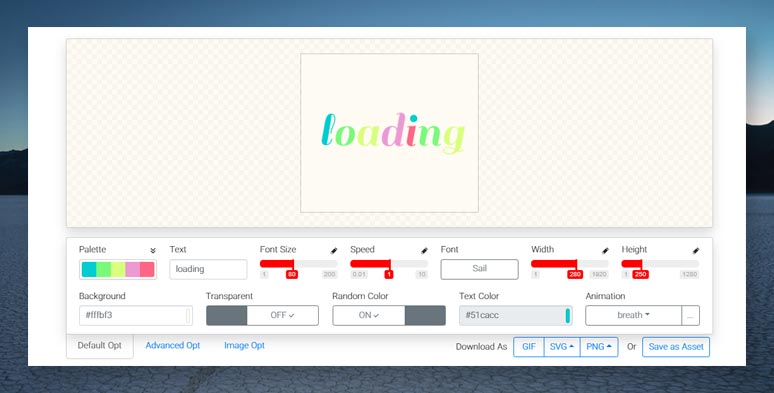Open the breath Animation dropdown
Screen dimensions: 774x393
[x=633, y=315]
